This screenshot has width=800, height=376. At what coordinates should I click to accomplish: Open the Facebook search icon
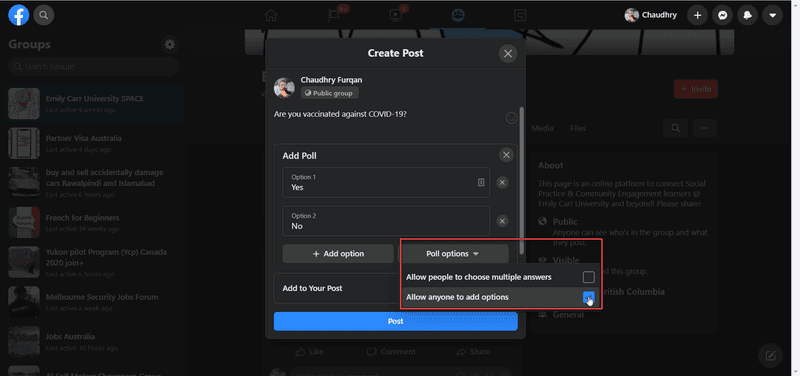click(44, 15)
